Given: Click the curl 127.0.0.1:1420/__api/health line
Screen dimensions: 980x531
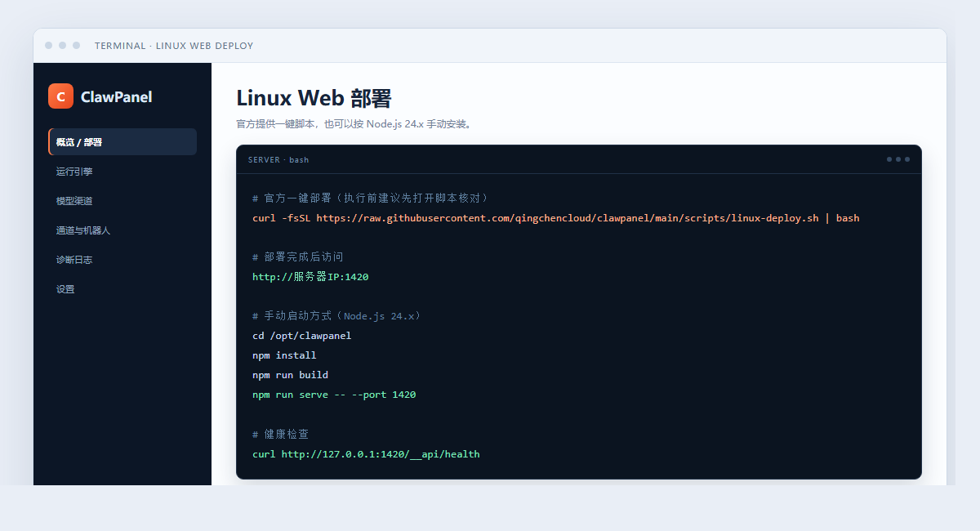Looking at the screenshot, I should tap(367, 453).
